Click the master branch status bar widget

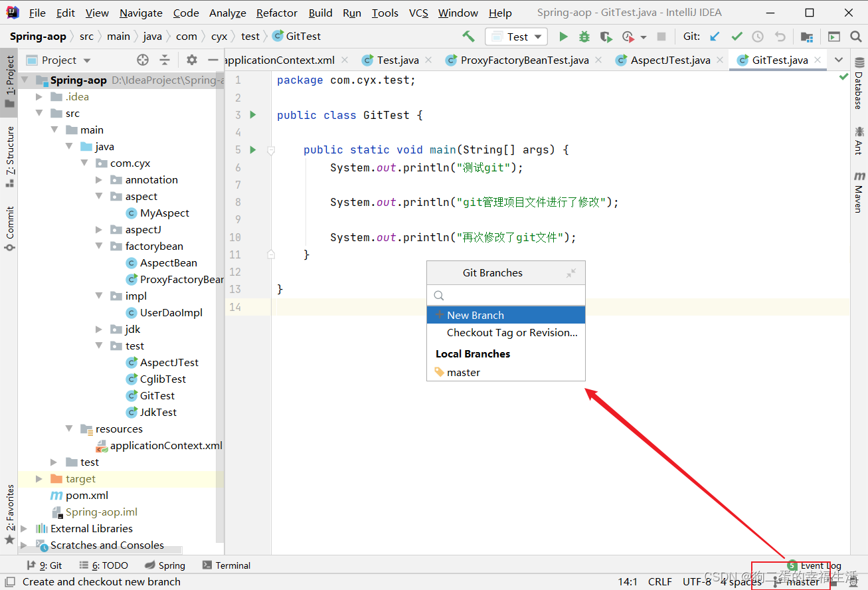796,581
